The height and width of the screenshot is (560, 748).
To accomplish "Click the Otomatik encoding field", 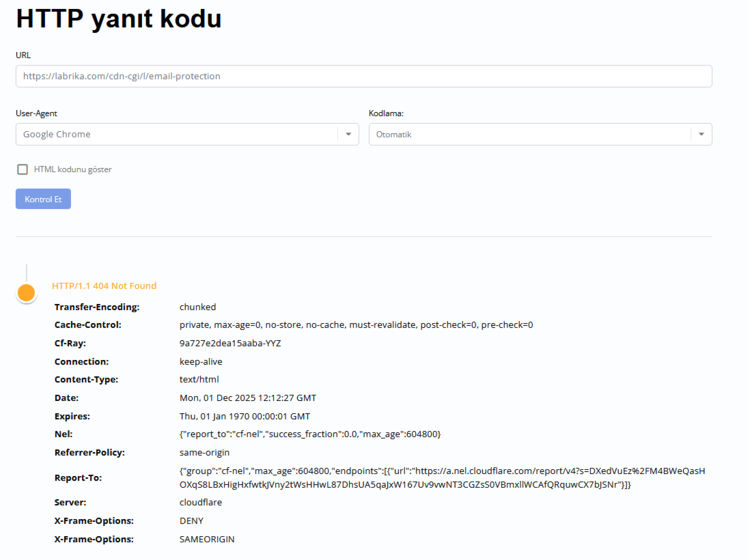I will point(529,135).
